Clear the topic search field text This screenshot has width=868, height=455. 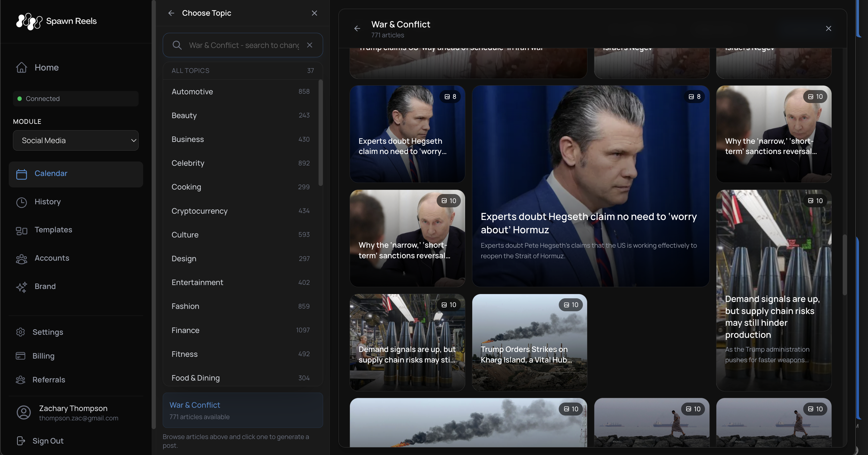[309, 45]
